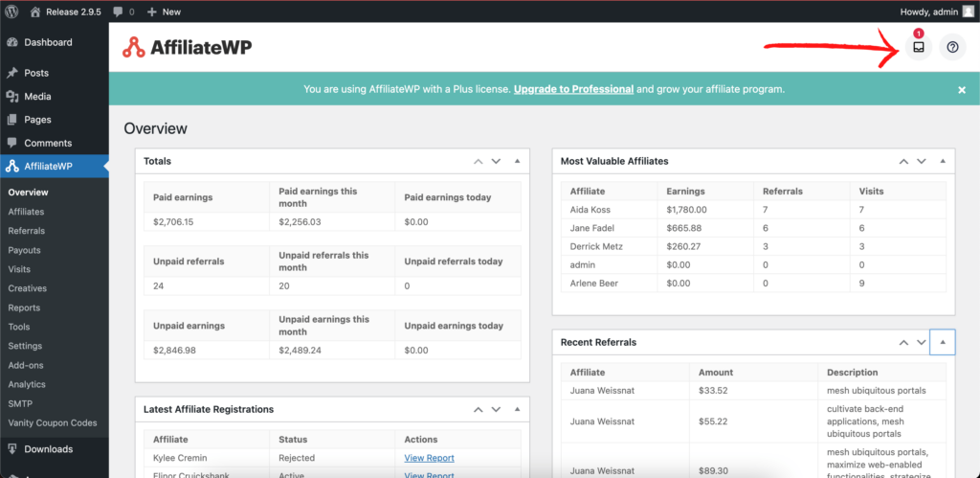
Task: Go to Analytics submenu item
Action: [x=27, y=384]
